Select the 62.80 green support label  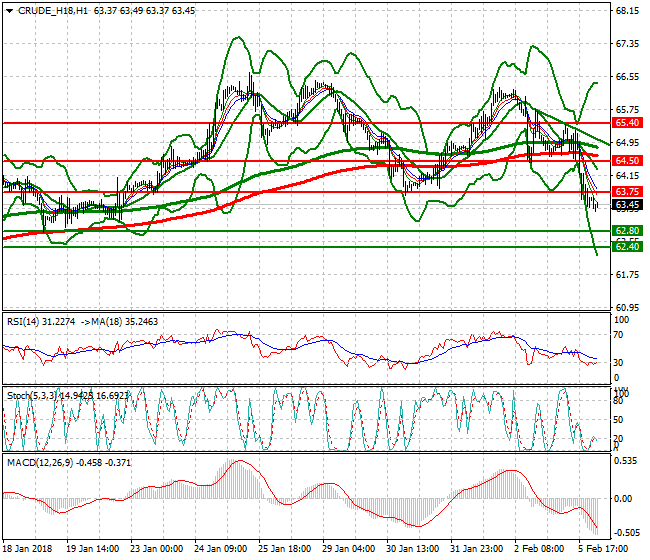click(627, 230)
